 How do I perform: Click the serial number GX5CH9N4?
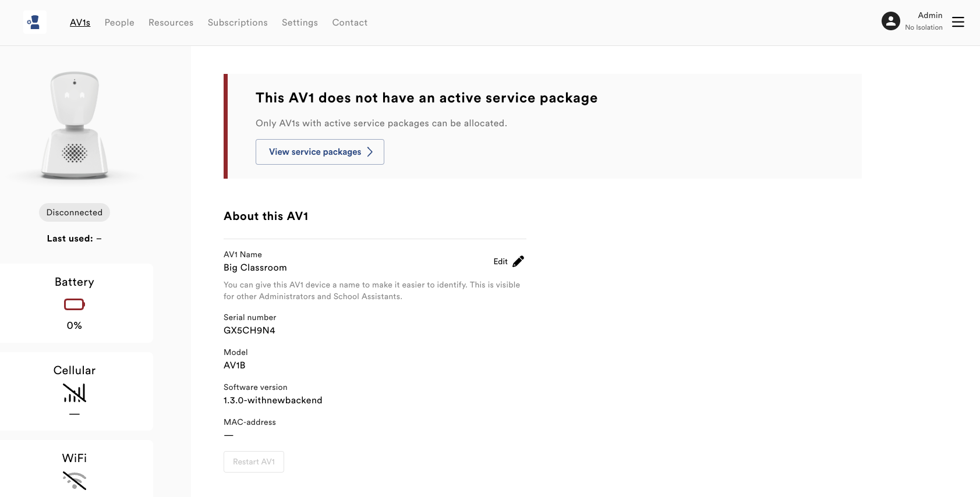[x=249, y=331]
